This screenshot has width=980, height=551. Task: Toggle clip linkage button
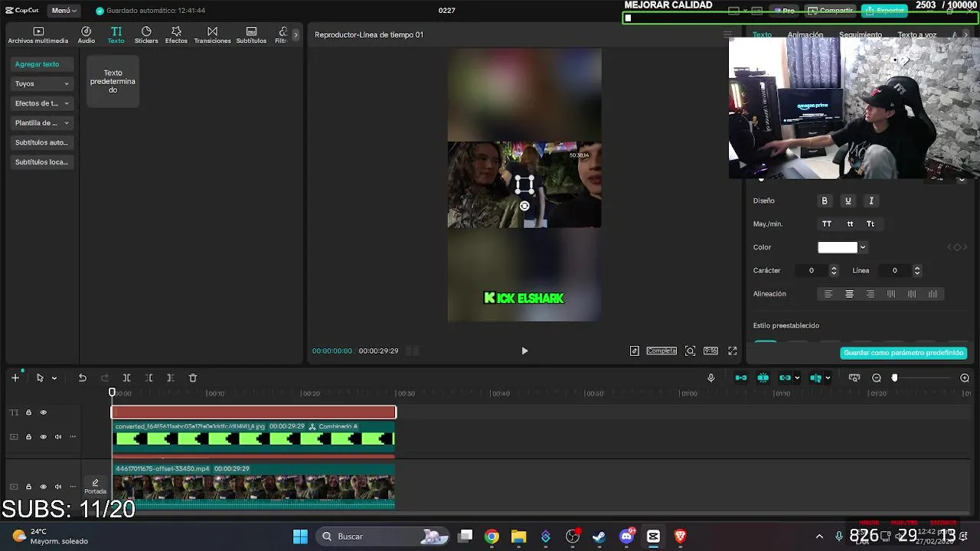[x=785, y=378]
